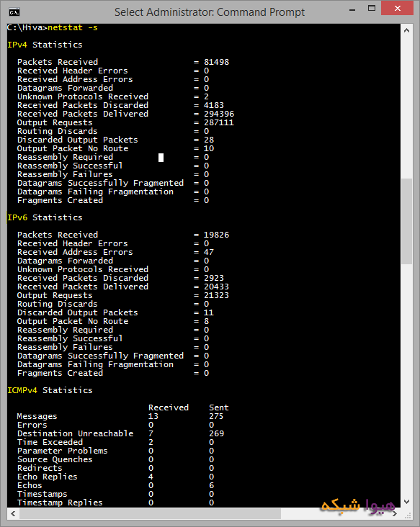Click the window resize grip corner

coord(409,515)
